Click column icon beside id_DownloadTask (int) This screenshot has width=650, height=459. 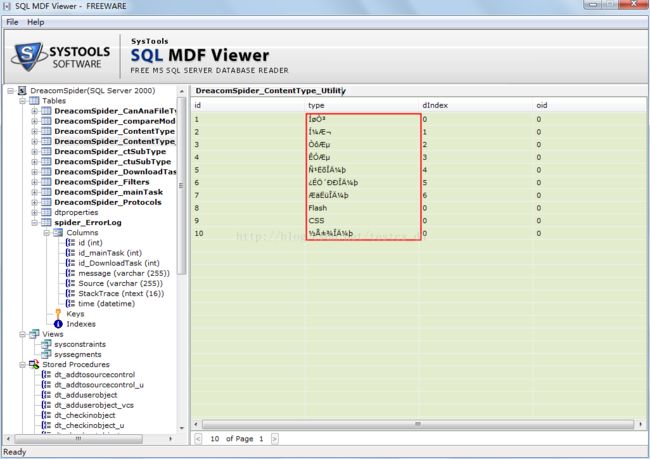pos(70,263)
